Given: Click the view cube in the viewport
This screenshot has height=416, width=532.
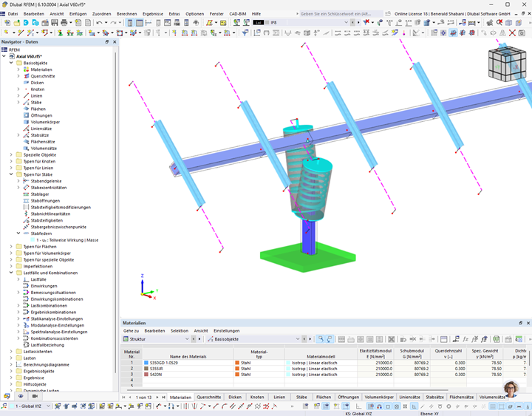Looking at the screenshot, I should 507,64.
